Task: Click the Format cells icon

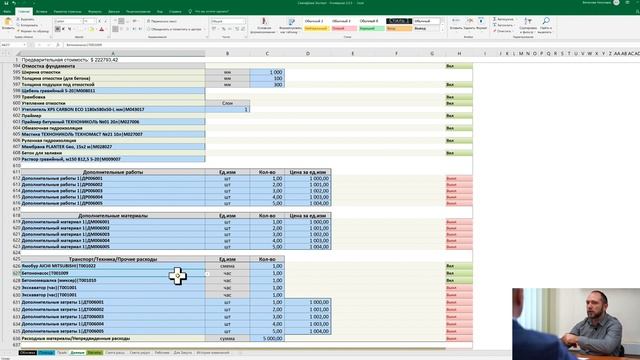Action: [x=482, y=21]
